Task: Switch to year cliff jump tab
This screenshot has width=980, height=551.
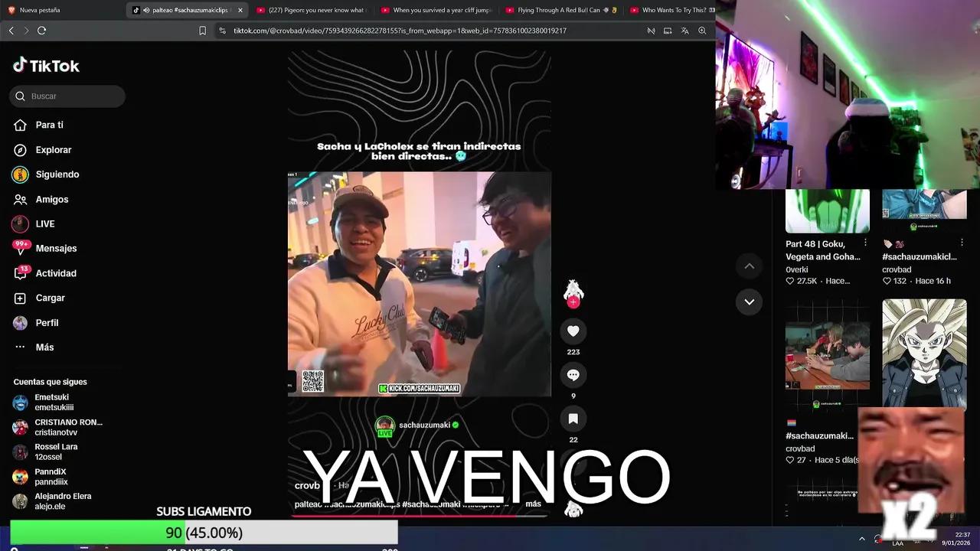Action: (x=436, y=10)
